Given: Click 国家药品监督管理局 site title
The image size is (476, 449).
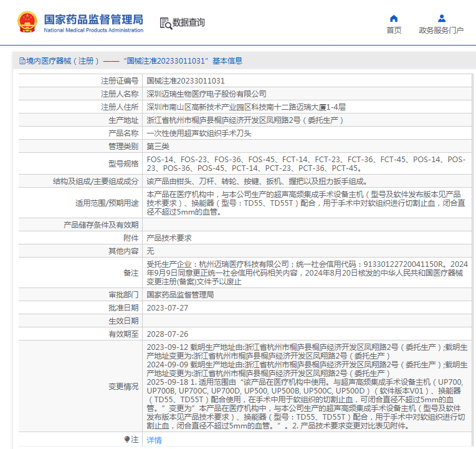Looking at the screenshot, I should (93, 19).
